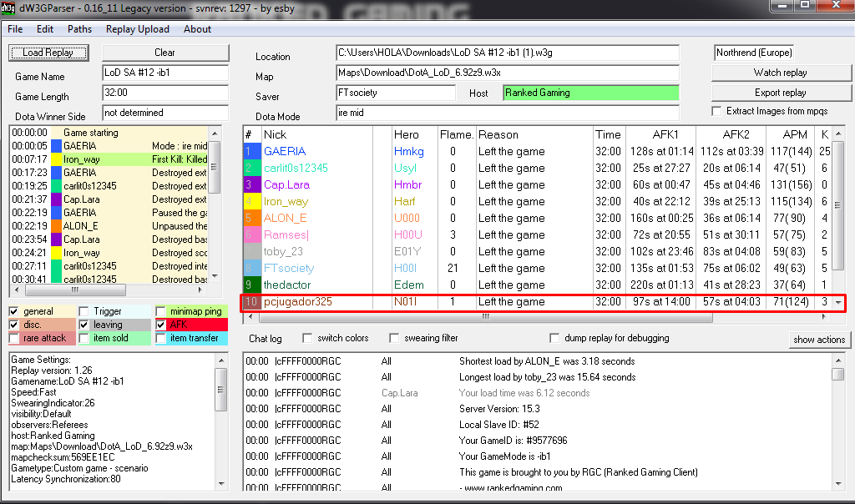The image size is (855, 504).
Task: Enable switch colors in chat log
Action: tap(307, 338)
